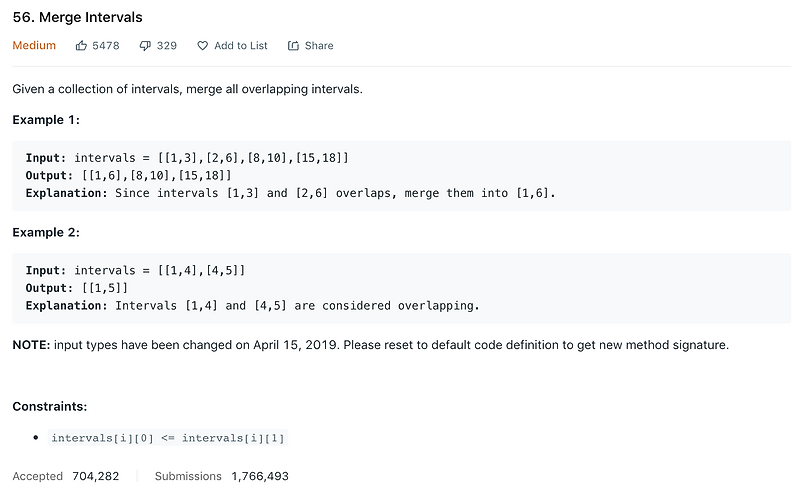Click the Medium difficulty label

click(34, 45)
